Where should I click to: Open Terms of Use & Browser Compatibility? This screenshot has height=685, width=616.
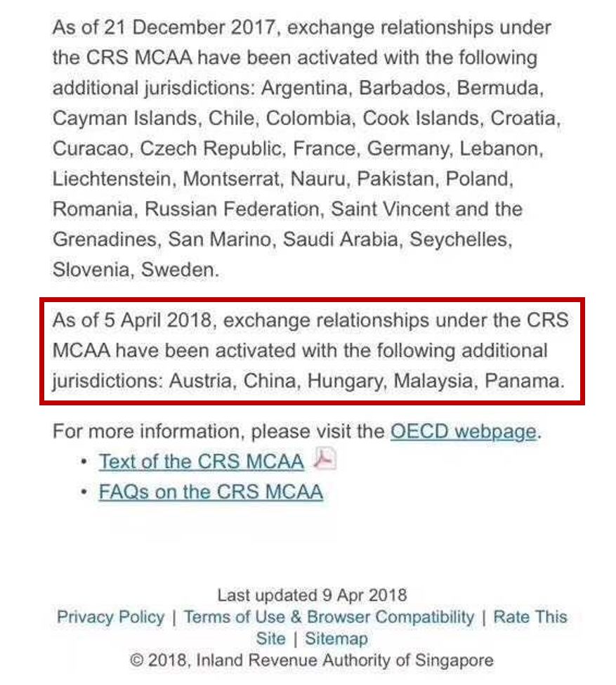click(329, 617)
